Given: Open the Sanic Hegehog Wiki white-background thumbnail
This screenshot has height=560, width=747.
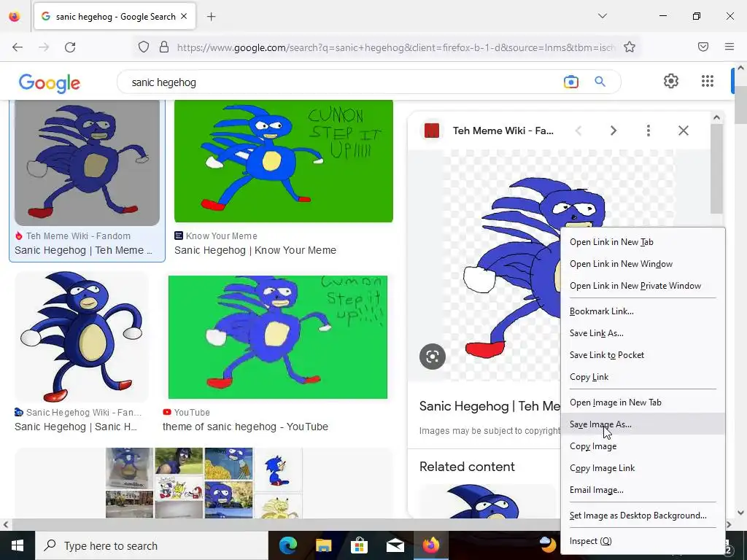Looking at the screenshot, I should click(82, 337).
